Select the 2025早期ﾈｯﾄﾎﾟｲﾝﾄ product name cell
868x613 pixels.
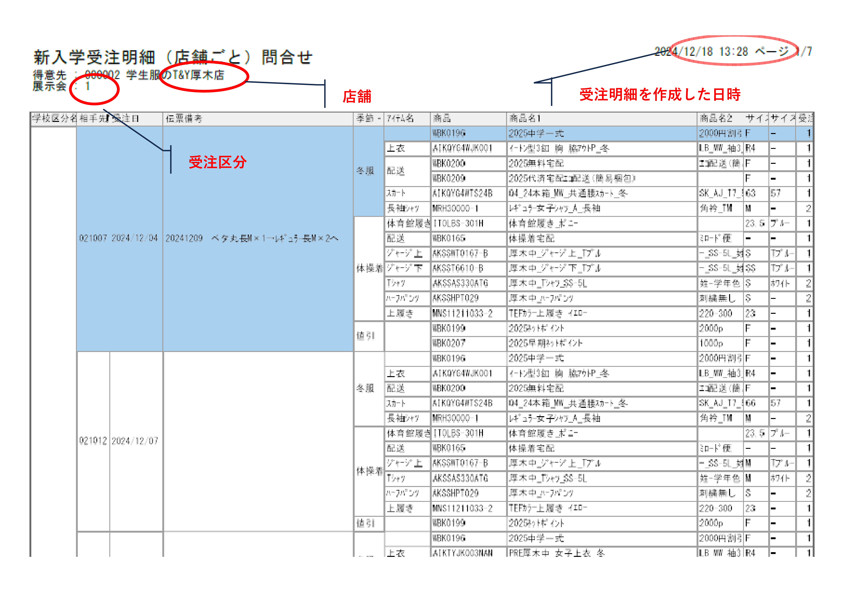(x=546, y=343)
